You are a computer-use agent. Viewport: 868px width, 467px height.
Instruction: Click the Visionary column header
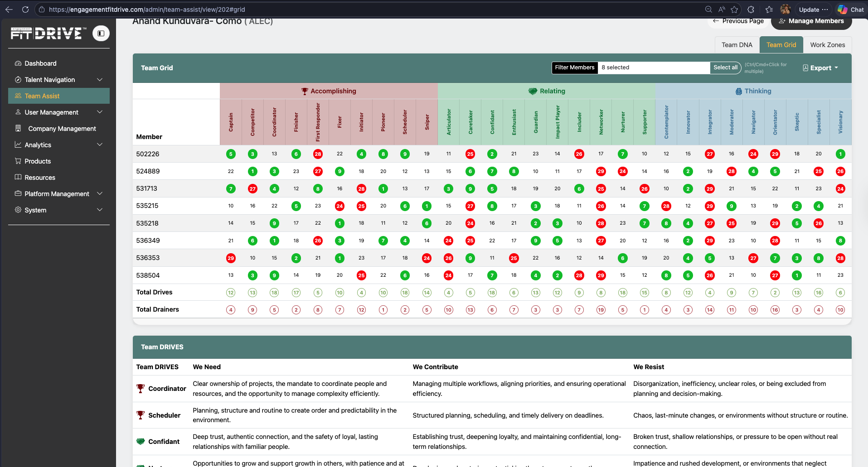pyautogui.click(x=840, y=122)
